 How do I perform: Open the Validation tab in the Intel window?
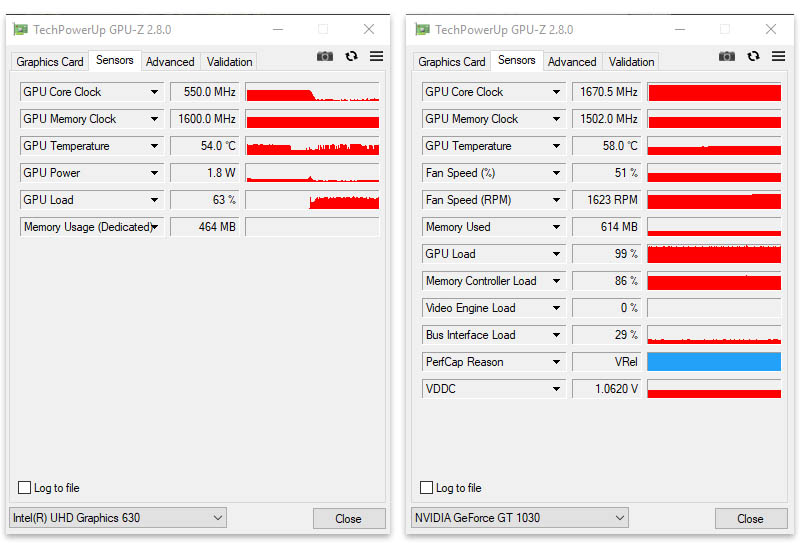tap(229, 62)
